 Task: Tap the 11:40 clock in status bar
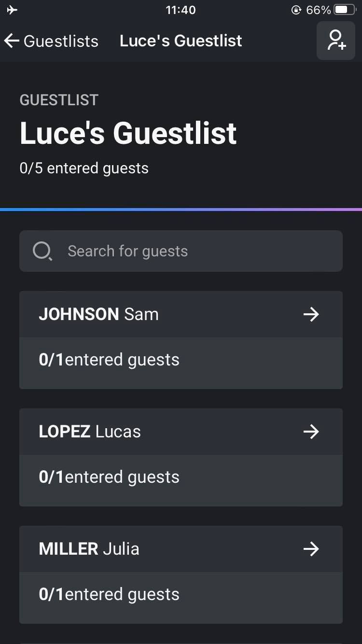[x=181, y=10]
